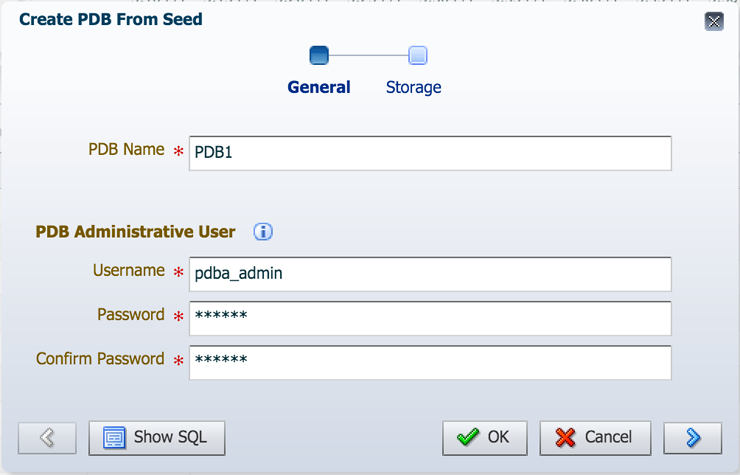This screenshot has width=740, height=475.
Task: Click the information icon beside PDB Administrative User
Action: 263,232
